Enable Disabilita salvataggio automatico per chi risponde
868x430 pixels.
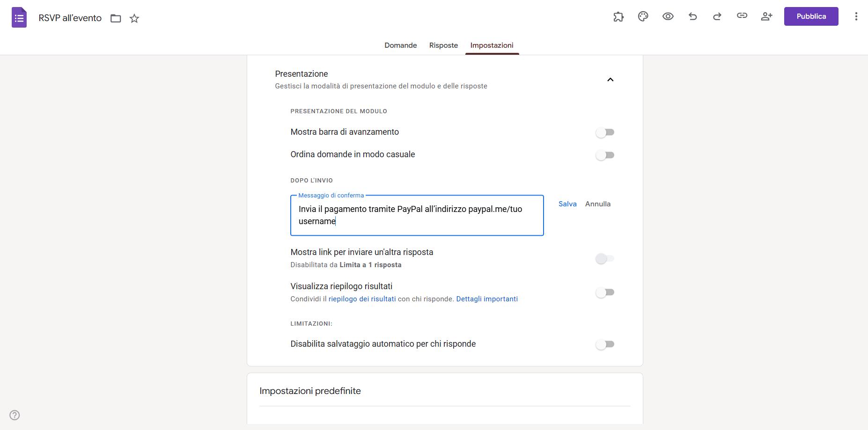tap(605, 344)
